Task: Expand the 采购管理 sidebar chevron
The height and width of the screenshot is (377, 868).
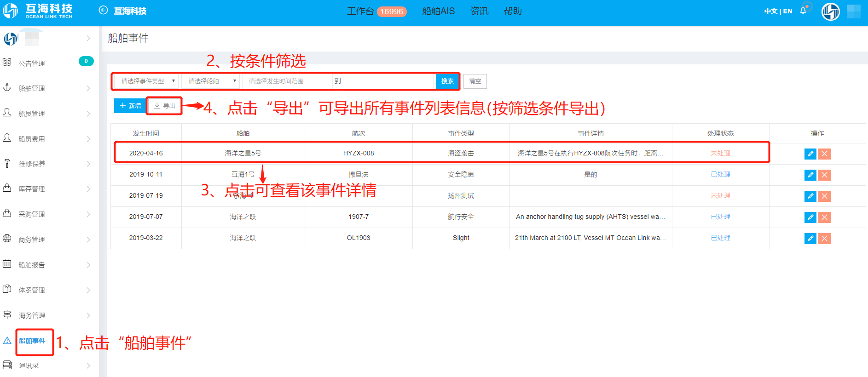Action: click(x=88, y=214)
